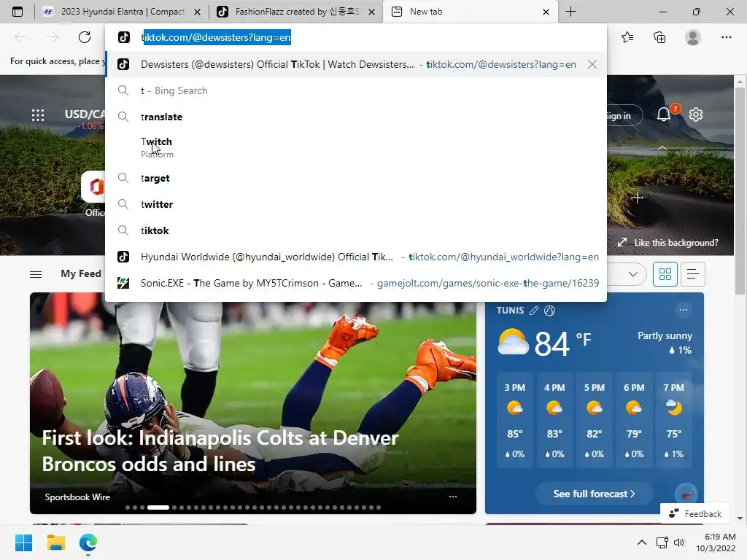The width and height of the screenshot is (747, 560).
Task: Close the 2023 Hyundai Elantra tab
Action: (197, 12)
